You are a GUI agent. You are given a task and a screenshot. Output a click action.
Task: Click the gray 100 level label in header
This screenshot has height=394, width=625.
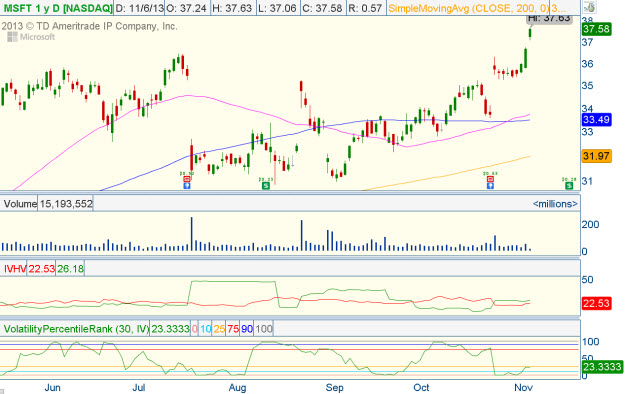point(263,329)
